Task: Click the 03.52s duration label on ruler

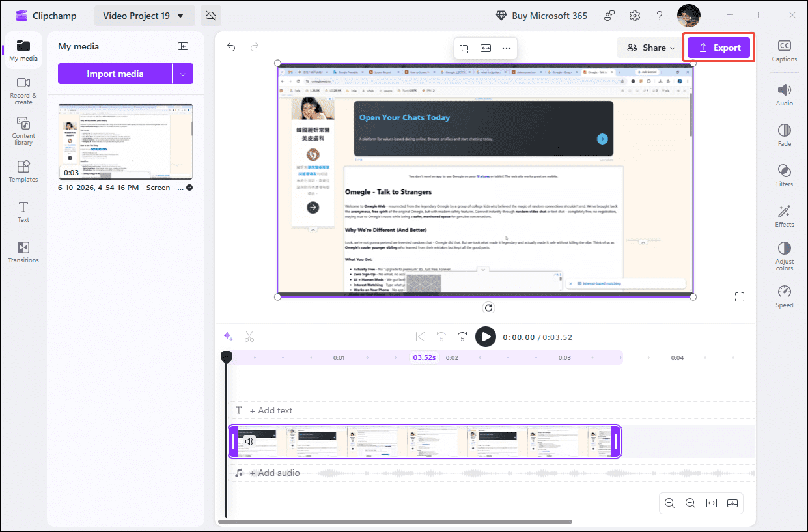Action: pos(425,357)
